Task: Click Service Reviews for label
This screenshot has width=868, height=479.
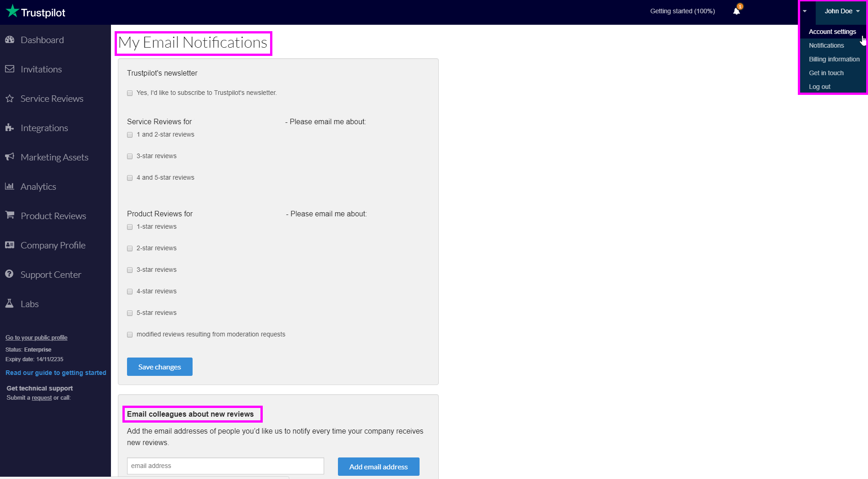Action: [x=160, y=121]
